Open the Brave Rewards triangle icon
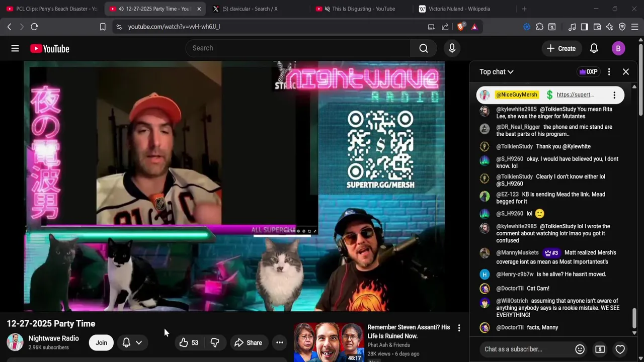The width and height of the screenshot is (644, 362). 474,27
